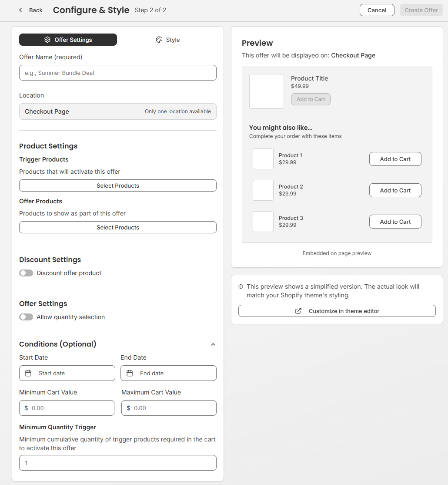Select Products for Offer Products
This screenshot has width=448, height=485.
tap(118, 227)
